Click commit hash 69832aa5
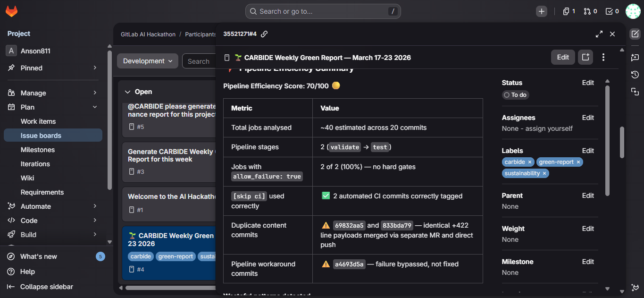 (349, 225)
